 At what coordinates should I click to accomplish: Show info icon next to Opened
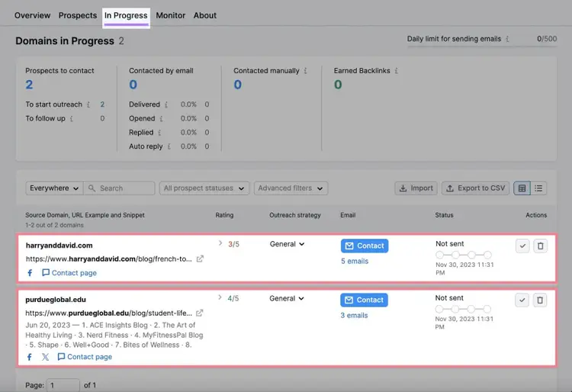[161, 118]
